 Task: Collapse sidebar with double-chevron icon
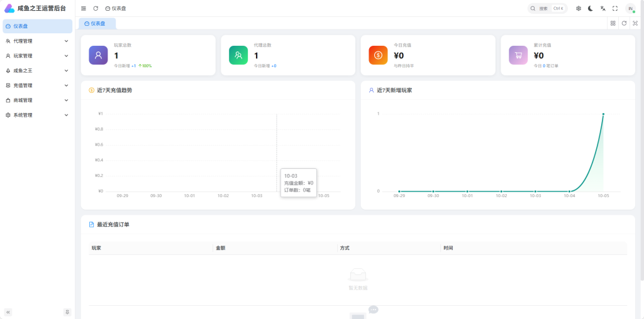8,312
